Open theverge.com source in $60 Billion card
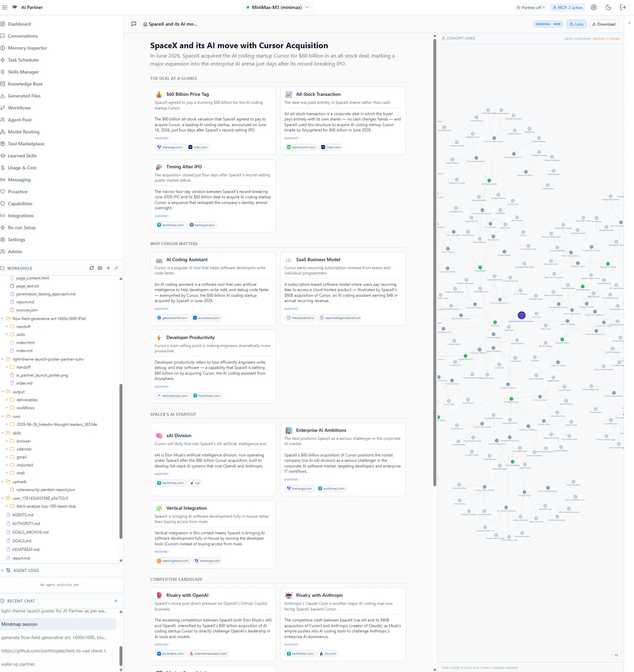This screenshot has height=672, width=634. (169, 147)
